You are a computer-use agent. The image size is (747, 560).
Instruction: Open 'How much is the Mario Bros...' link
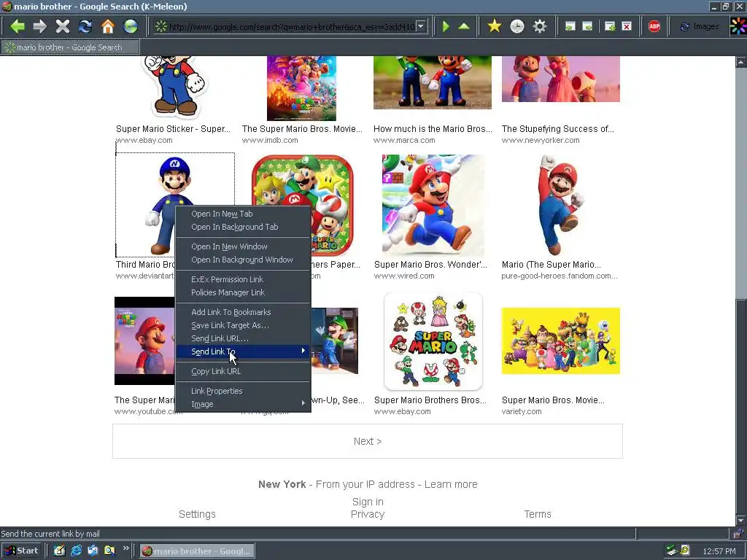point(433,129)
